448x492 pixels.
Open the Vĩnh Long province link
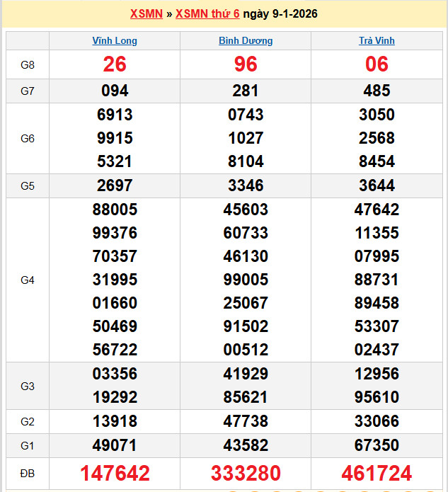click(115, 41)
